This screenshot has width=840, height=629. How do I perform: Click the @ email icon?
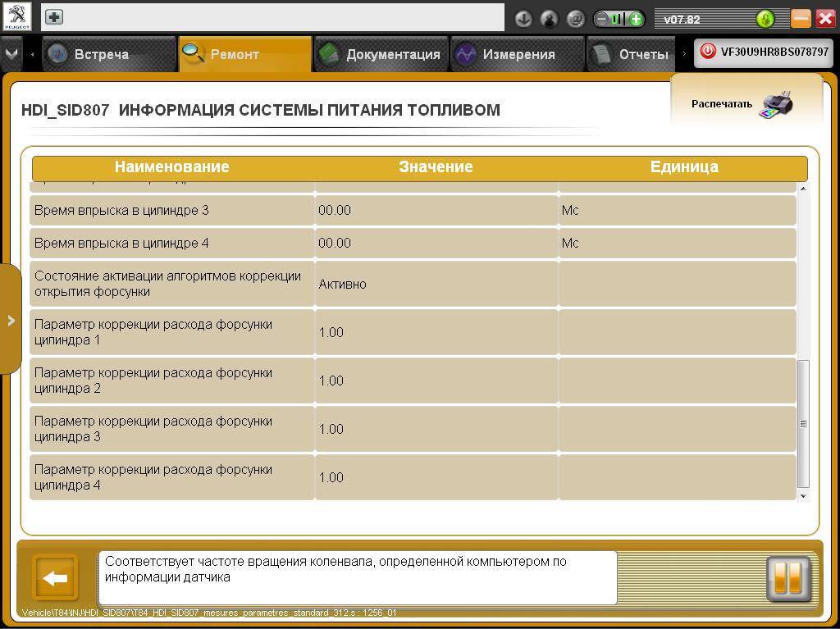tap(576, 18)
